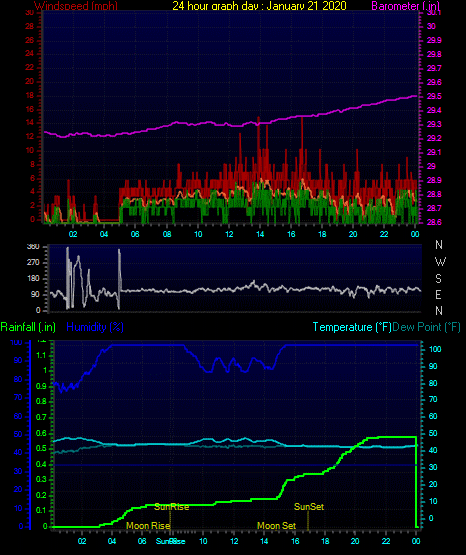Screen dimensions: 466x555
Task: Click the Moon Set marker label
Action: (276, 526)
